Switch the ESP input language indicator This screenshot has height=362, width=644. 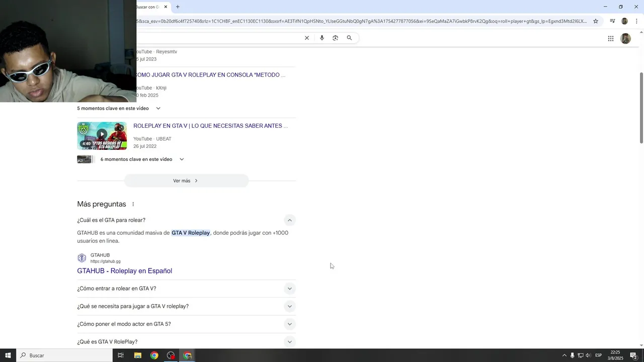tap(599, 355)
